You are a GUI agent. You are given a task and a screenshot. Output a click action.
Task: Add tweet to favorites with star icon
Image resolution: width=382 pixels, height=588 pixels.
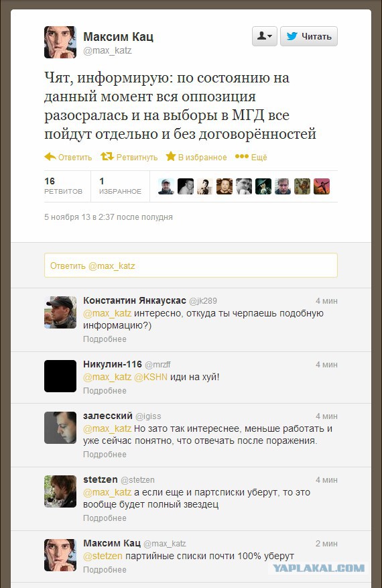tap(171, 156)
